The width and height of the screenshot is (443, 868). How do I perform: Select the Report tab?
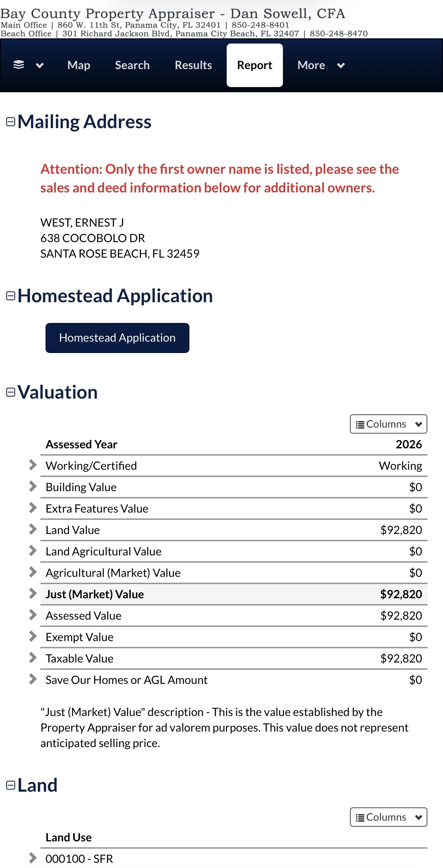pos(255,65)
